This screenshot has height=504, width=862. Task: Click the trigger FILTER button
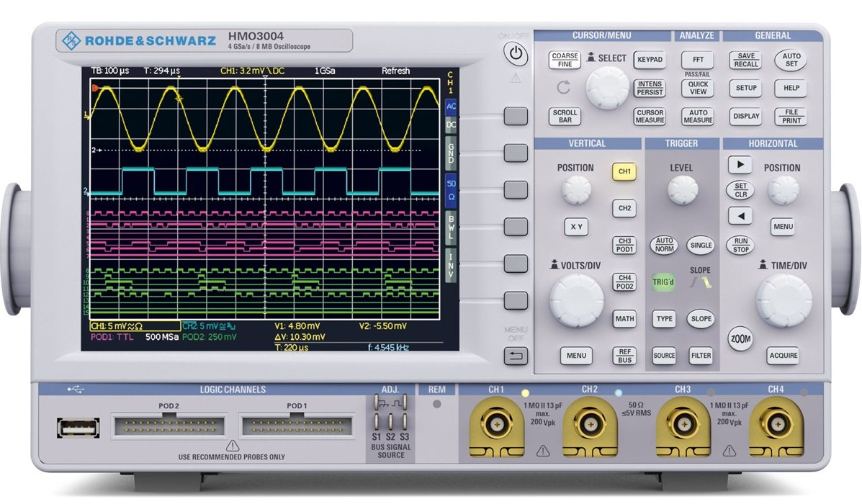click(701, 356)
